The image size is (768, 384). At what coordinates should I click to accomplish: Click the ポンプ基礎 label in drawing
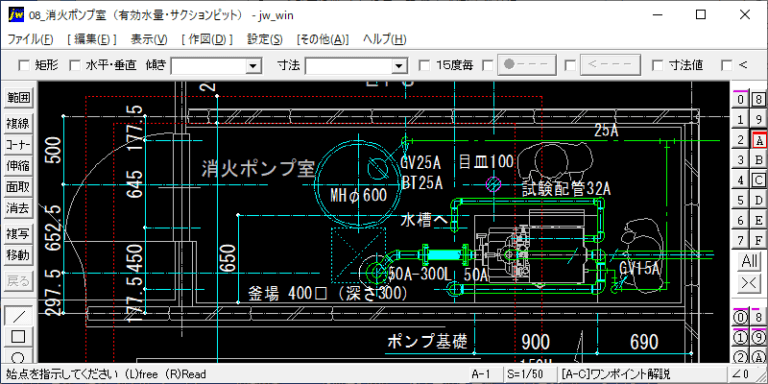[427, 341]
